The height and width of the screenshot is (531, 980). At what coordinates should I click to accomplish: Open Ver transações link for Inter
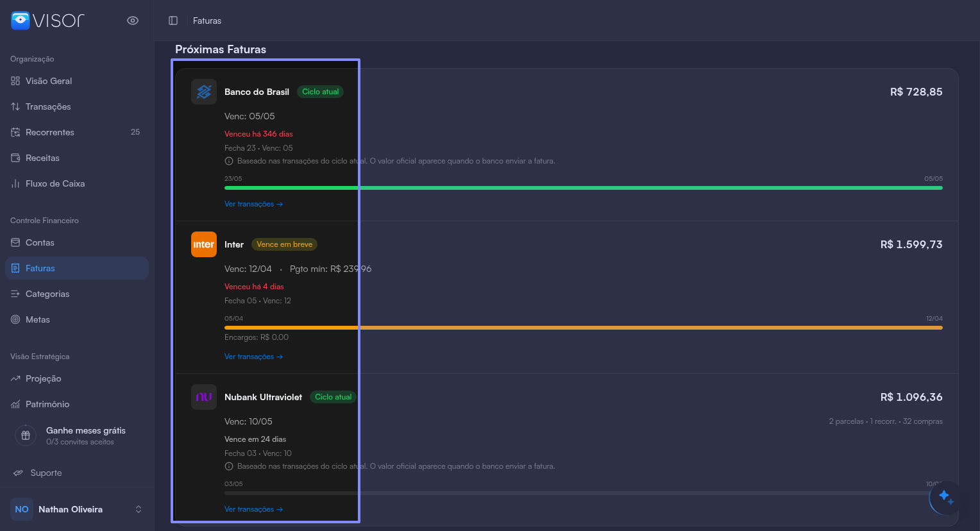click(253, 357)
